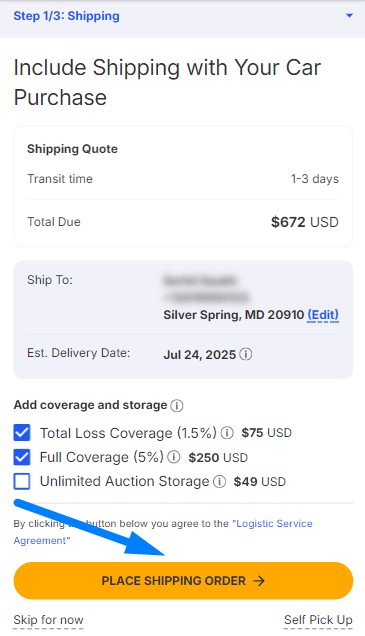Screen dimensions: 365x636
Task: Enable Unlimited Auction Storage checkbox
Action: [22, 481]
